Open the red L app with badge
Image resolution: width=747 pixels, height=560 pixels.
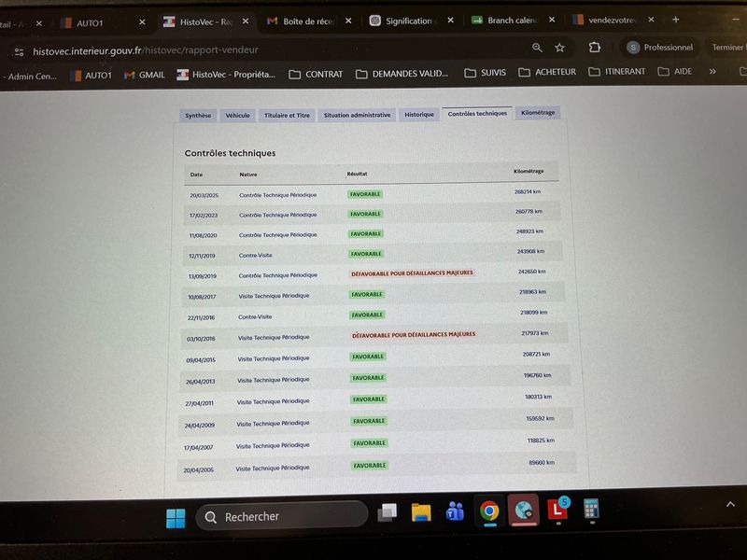click(557, 510)
